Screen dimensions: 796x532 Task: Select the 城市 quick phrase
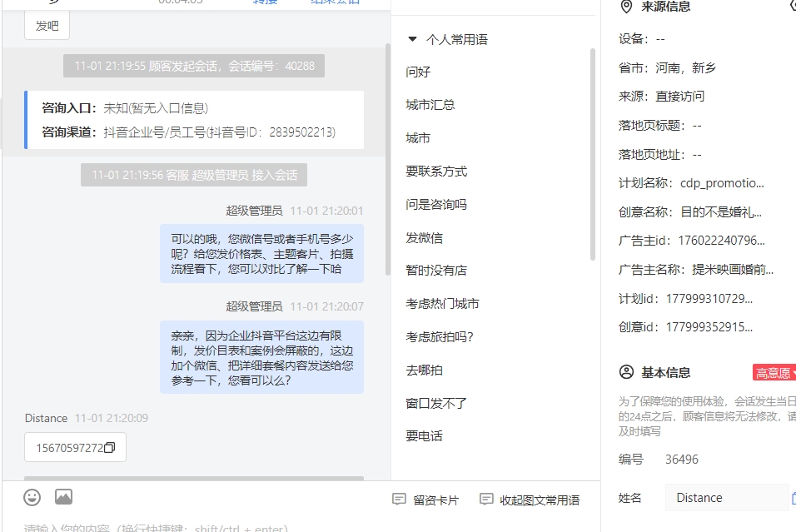[x=418, y=138]
